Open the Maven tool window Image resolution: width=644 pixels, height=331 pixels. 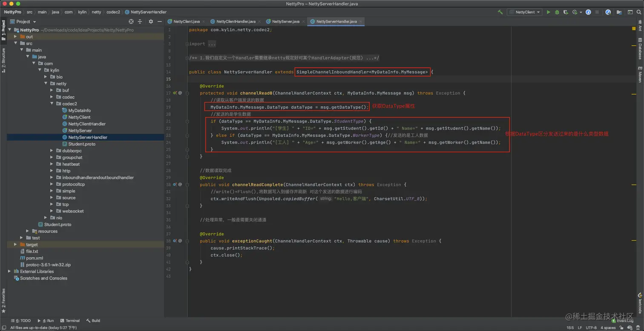pyautogui.click(x=640, y=74)
